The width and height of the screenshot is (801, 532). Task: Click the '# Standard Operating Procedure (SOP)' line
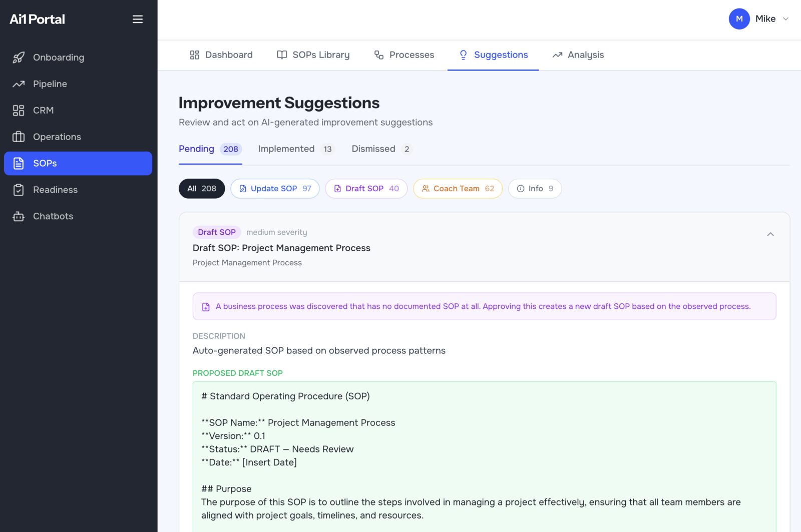285,396
